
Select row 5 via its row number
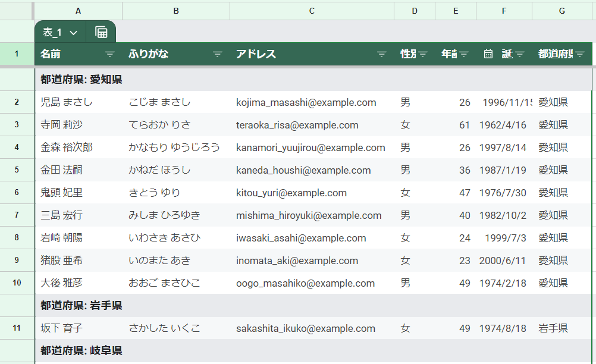pyautogui.click(x=17, y=170)
